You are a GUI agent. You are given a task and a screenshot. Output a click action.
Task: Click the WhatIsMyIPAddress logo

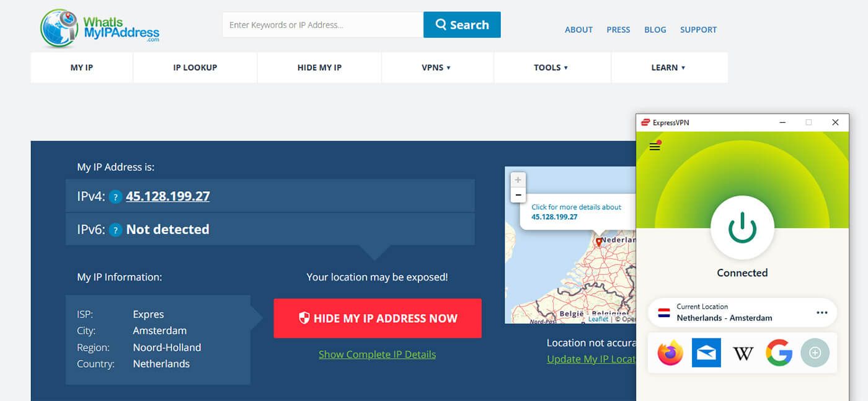99,26
